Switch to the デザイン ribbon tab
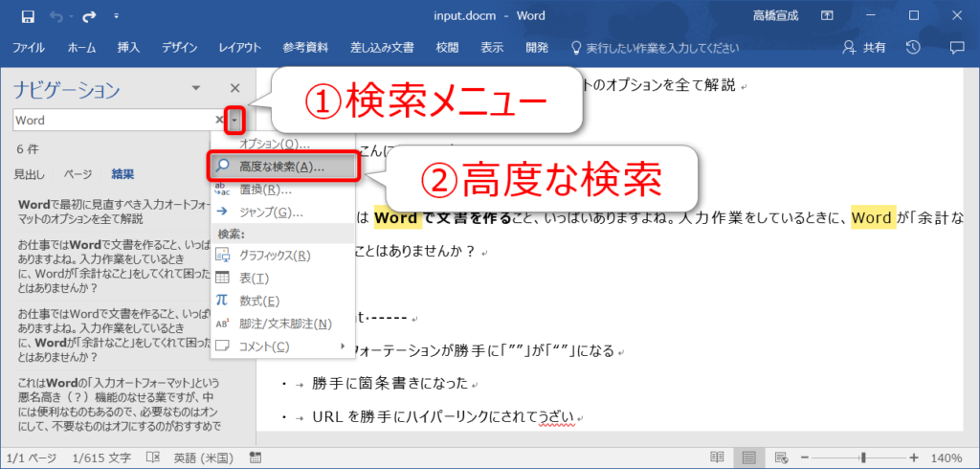The width and height of the screenshot is (980, 469). point(179,48)
